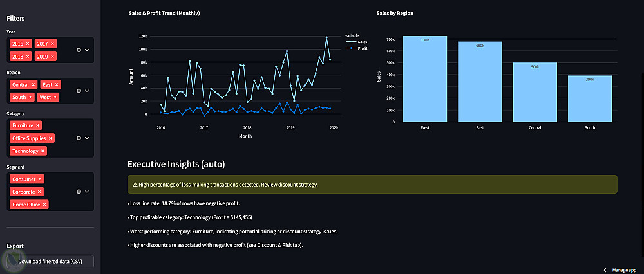644x274 pixels.
Task: Open the Region multiselect dropdown
Action: pyautogui.click(x=87, y=91)
